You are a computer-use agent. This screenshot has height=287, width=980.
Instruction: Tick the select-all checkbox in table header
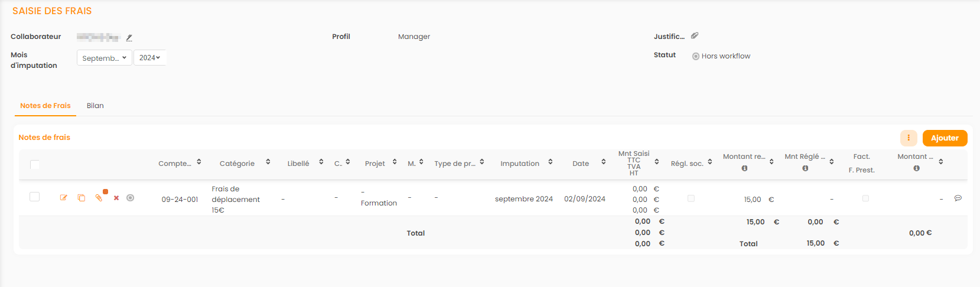[35, 164]
